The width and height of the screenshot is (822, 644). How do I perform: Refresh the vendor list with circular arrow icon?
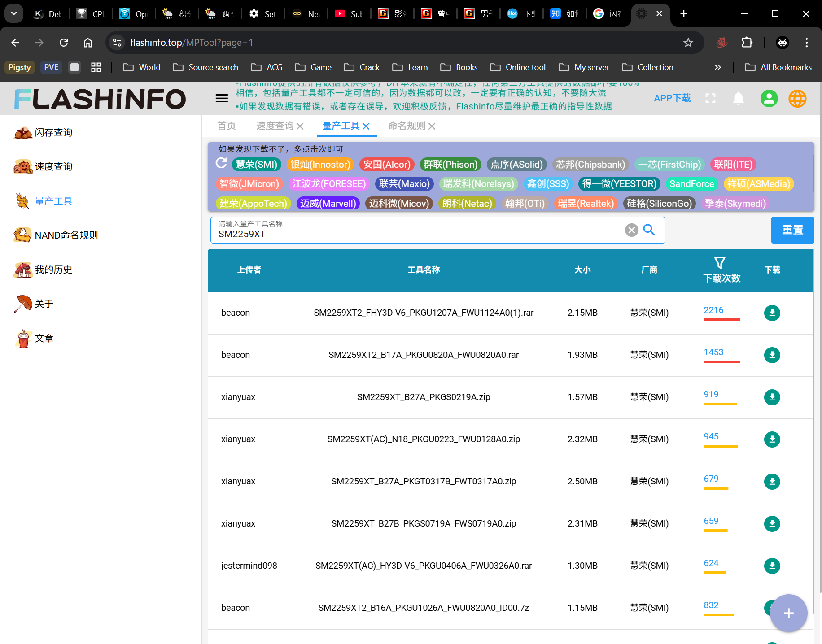[221, 164]
